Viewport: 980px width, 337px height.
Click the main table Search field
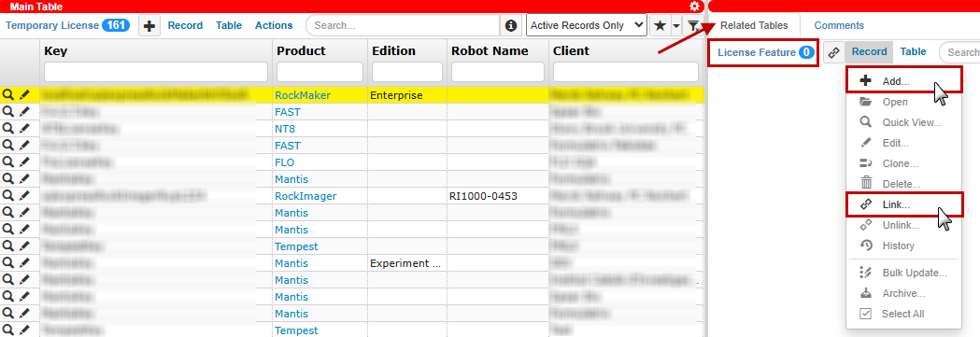(x=404, y=25)
